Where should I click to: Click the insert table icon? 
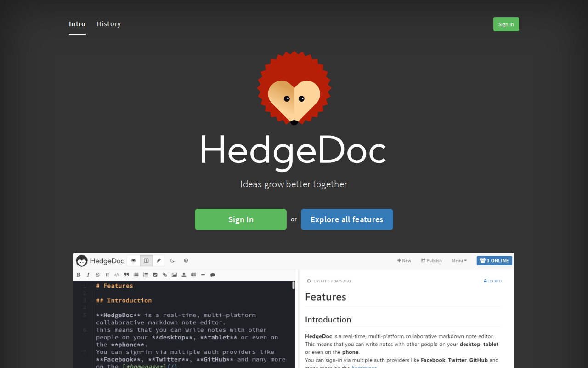point(193,275)
